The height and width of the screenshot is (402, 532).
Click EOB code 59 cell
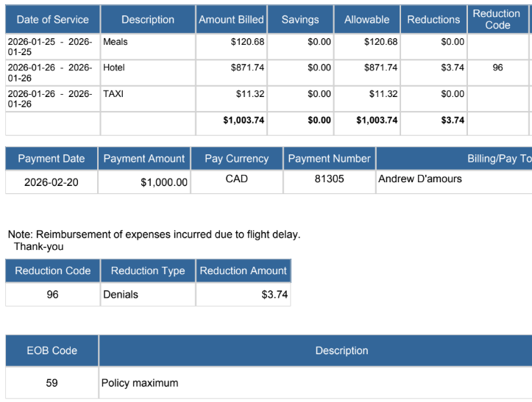52,383
